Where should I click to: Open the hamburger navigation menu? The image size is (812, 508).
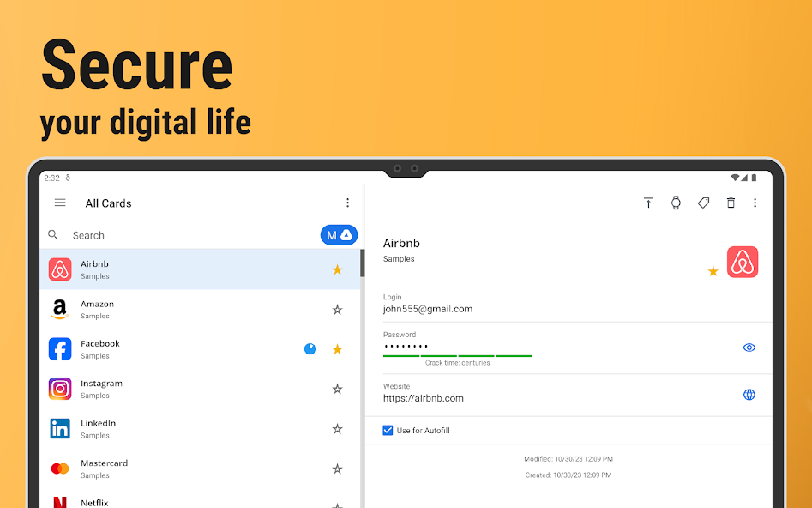point(60,203)
